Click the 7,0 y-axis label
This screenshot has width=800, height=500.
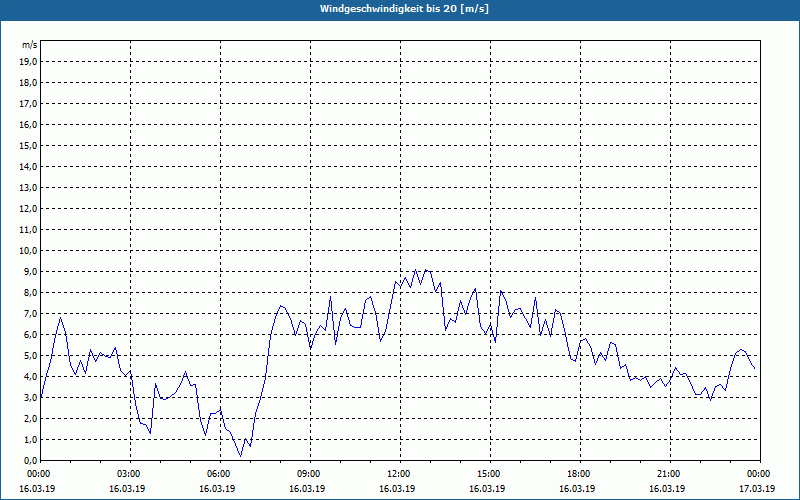31,313
